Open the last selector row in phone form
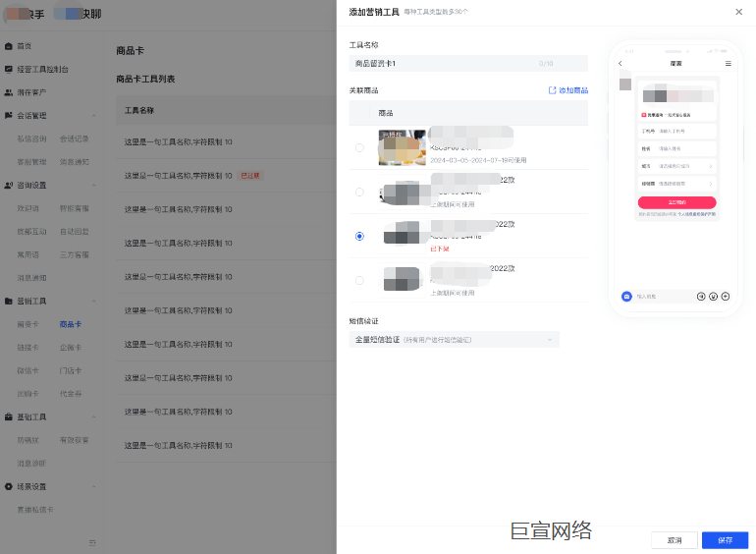The width and height of the screenshot is (756, 554). 676,184
